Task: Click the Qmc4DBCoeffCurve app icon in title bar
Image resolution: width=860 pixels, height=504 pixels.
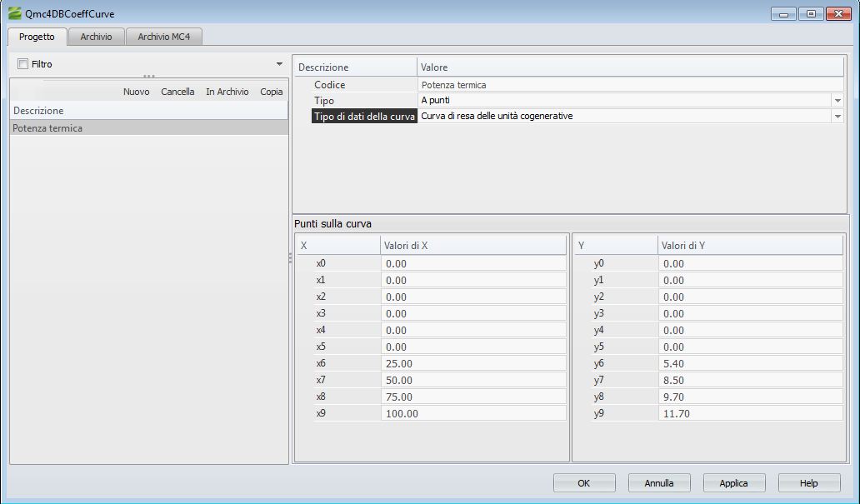Action: coord(15,13)
